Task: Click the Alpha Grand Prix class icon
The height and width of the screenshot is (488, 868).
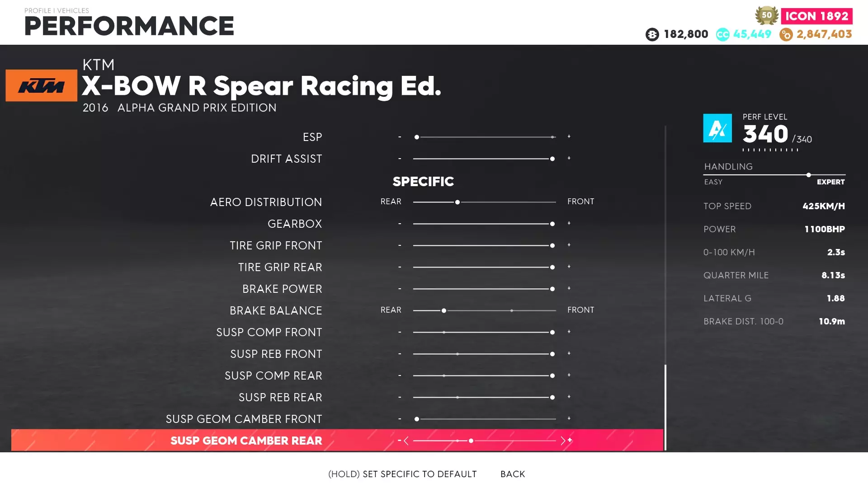Action: tap(717, 128)
